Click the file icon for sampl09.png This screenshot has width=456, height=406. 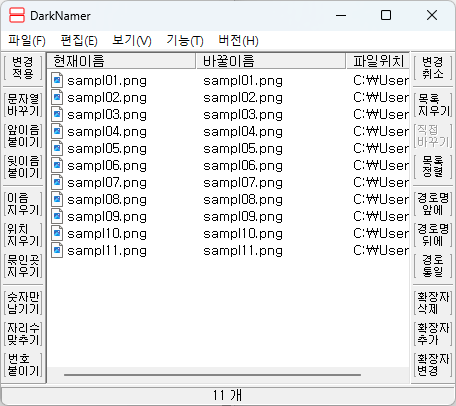pyautogui.click(x=57, y=217)
